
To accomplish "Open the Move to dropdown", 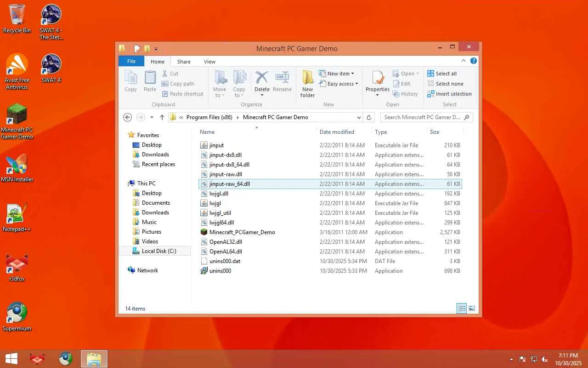I will 220,84.
